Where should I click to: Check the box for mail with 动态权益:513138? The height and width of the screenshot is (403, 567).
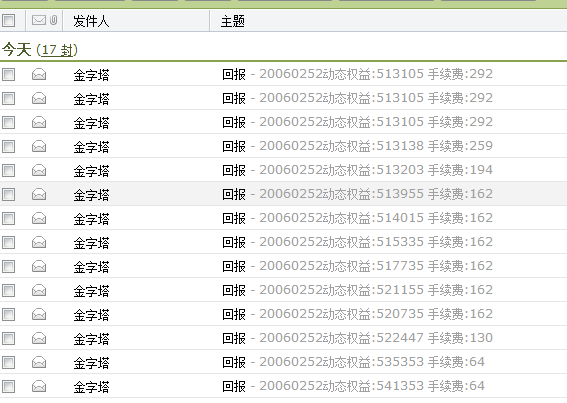click(8, 146)
